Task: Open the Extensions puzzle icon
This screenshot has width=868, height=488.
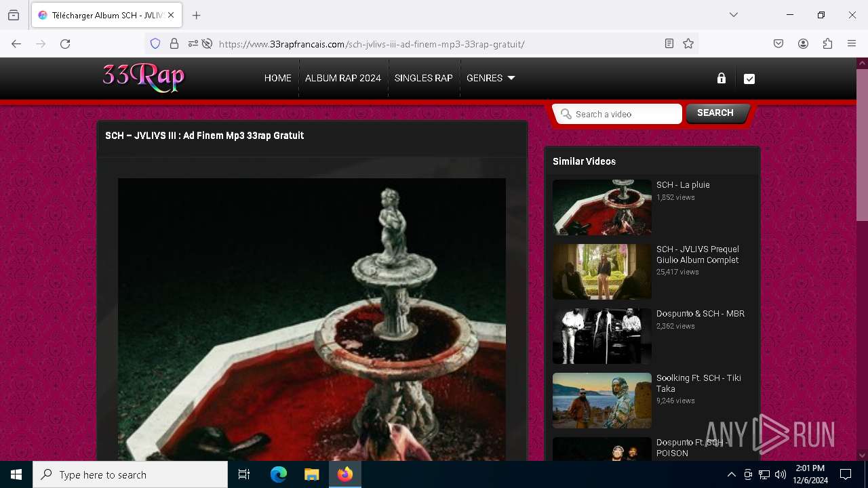Action: point(827,43)
